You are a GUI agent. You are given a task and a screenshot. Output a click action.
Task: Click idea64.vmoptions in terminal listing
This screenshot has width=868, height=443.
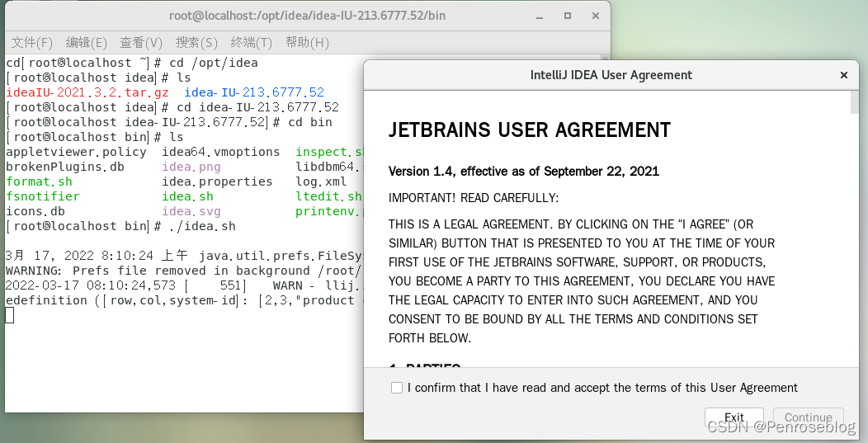(x=221, y=152)
